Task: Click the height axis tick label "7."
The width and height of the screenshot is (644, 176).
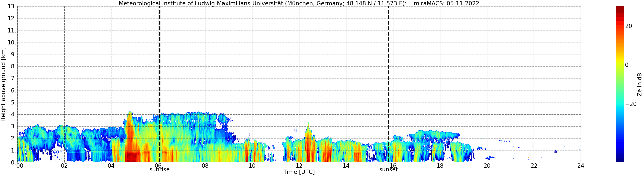Action: 13,79
